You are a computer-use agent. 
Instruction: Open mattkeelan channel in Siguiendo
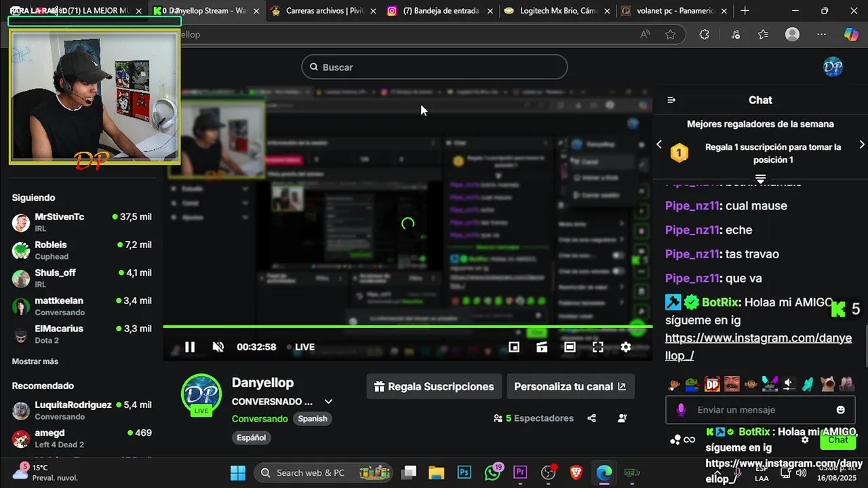[81, 306]
